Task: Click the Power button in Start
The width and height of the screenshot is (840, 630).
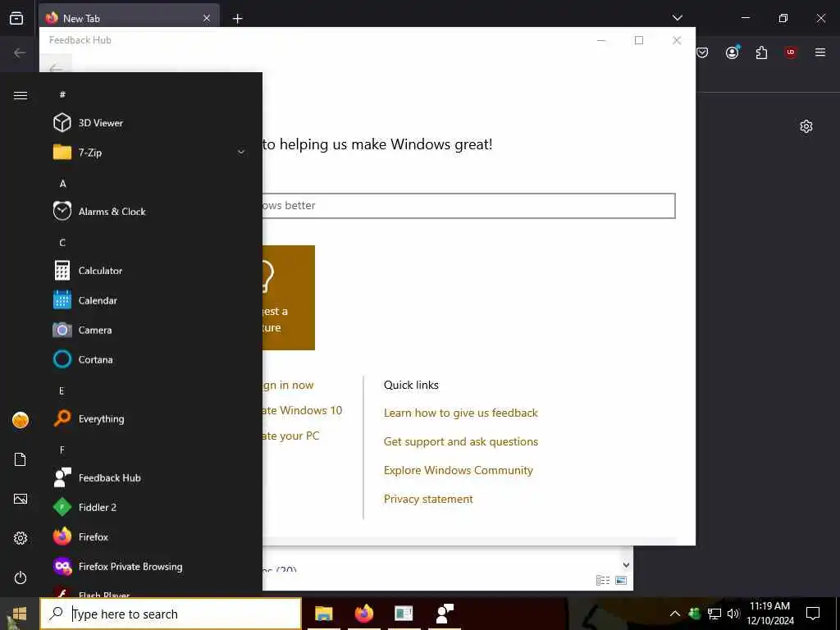Action: pos(21,577)
